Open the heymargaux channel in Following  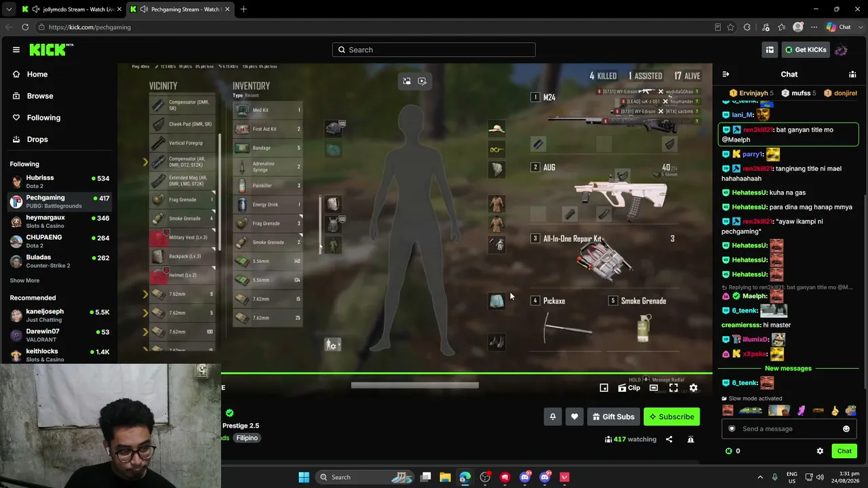tap(60, 222)
